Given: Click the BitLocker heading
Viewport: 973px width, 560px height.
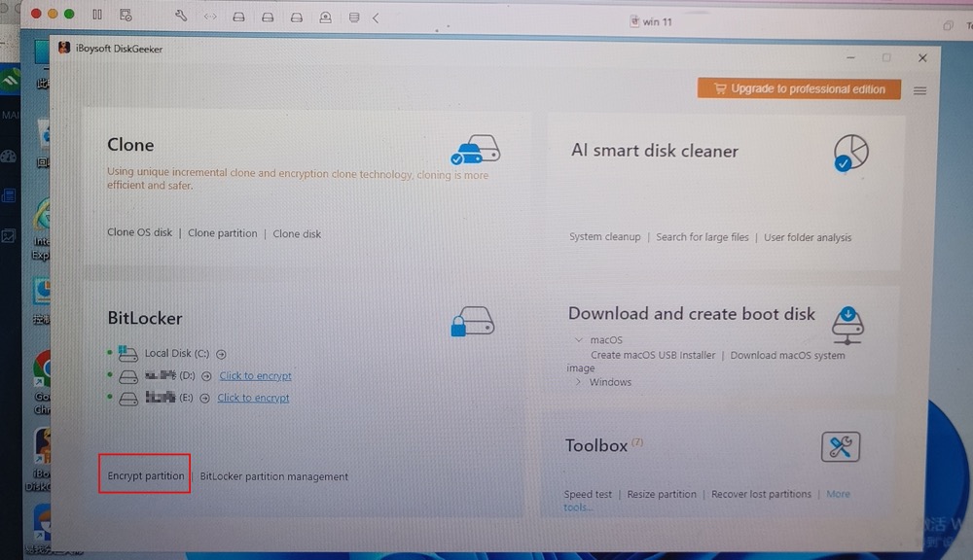Looking at the screenshot, I should pos(145,318).
